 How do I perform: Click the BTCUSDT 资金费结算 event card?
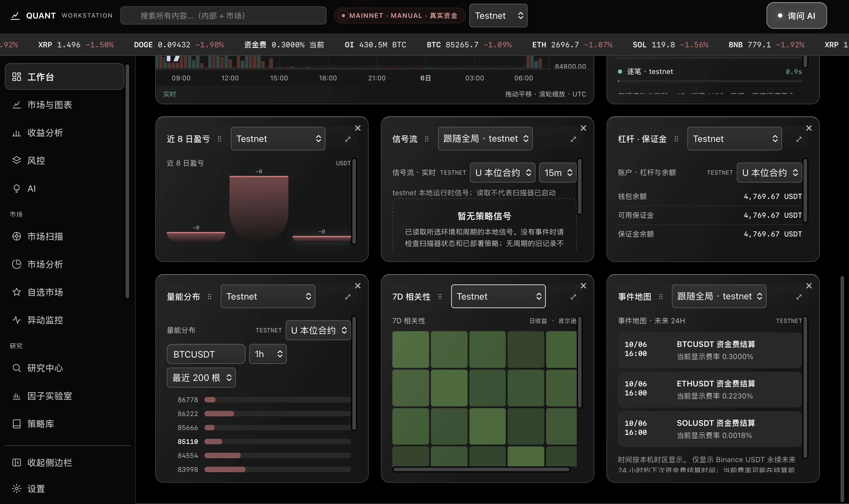tap(710, 350)
